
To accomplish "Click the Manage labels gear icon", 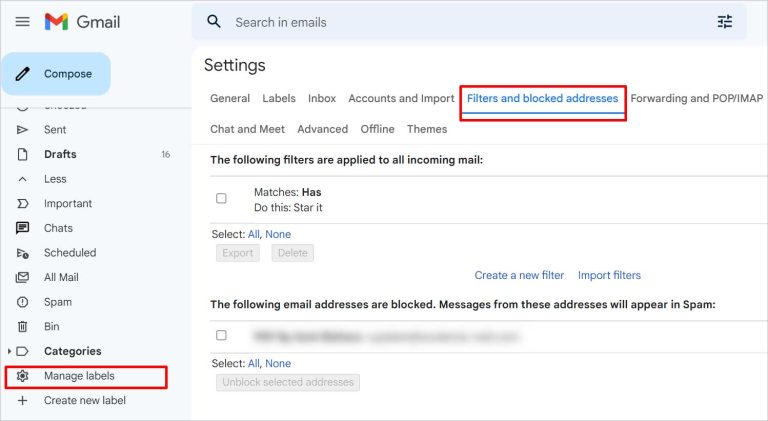I will pyautogui.click(x=22, y=376).
